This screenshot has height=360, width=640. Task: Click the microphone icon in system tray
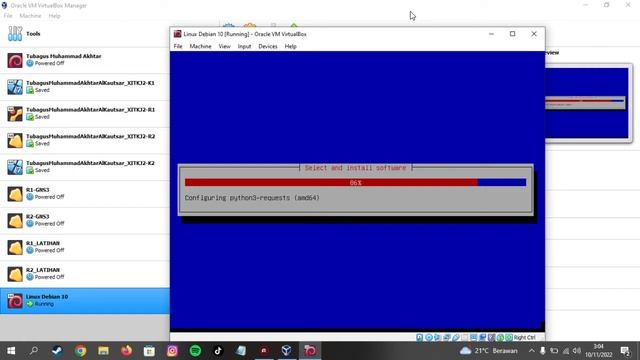click(543, 351)
